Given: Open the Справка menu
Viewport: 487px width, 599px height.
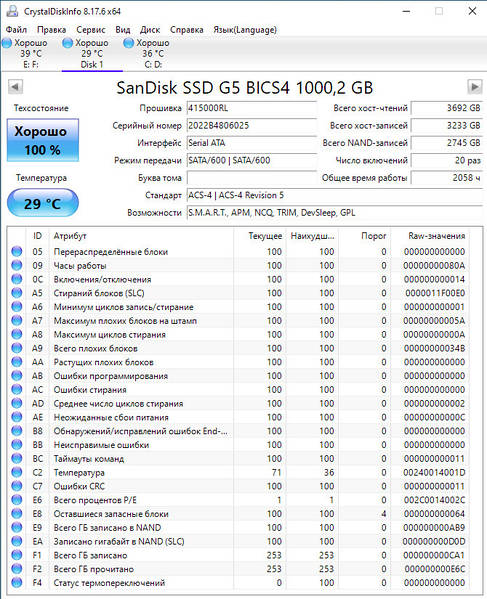Looking at the screenshot, I should (186, 29).
